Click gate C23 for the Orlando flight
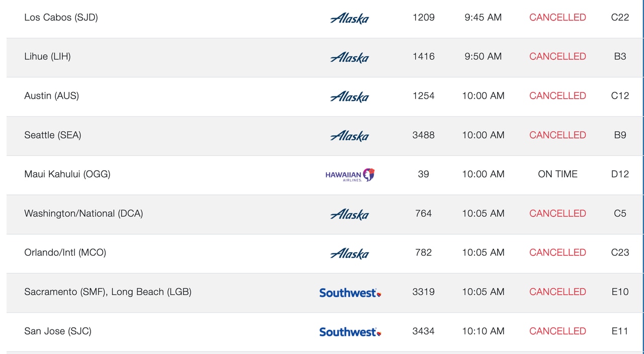 [x=620, y=252]
